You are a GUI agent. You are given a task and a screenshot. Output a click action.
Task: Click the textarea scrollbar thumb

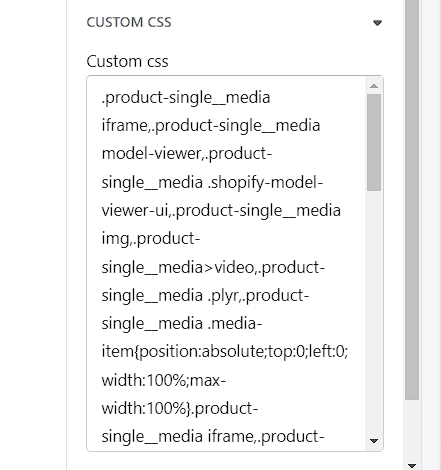[374, 142]
